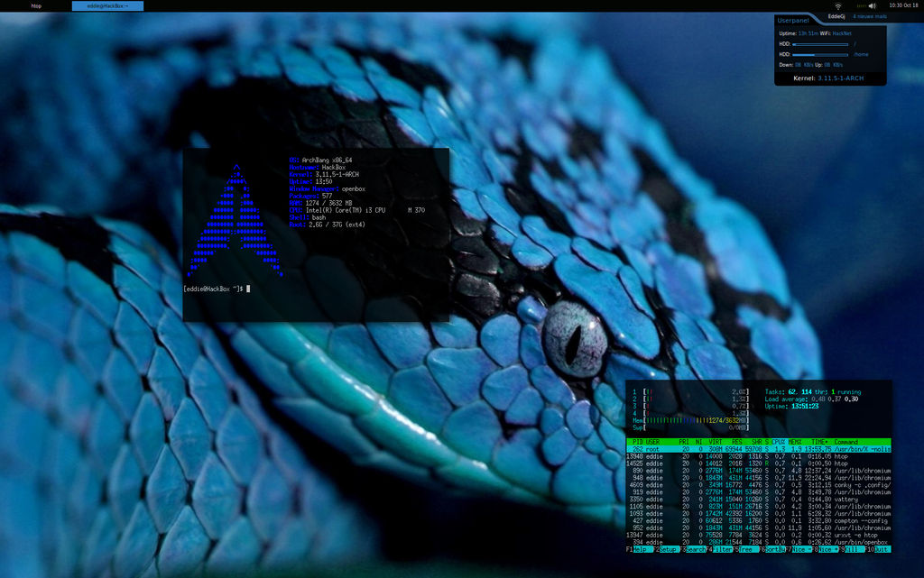Click the MEM% column header in htop
The height and width of the screenshot is (578, 924).
tap(795, 442)
